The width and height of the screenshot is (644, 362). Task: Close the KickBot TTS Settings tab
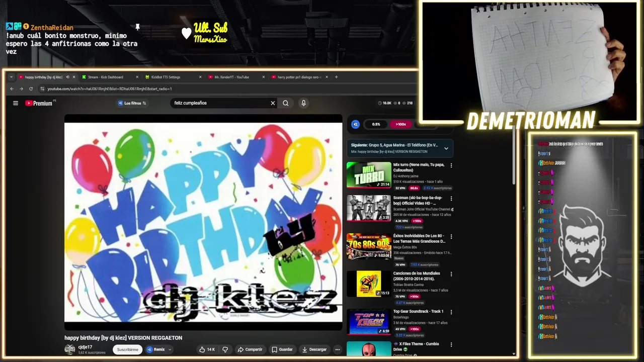click(x=200, y=77)
